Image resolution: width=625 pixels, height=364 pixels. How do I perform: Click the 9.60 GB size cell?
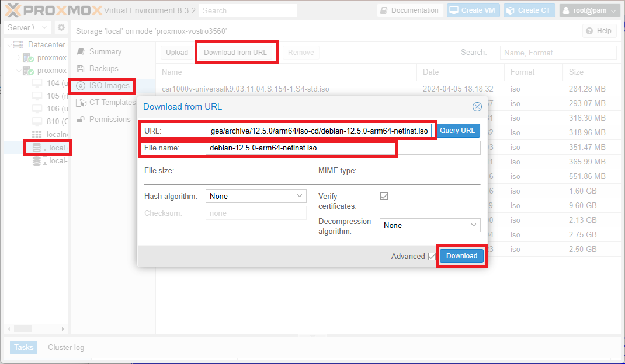point(582,205)
